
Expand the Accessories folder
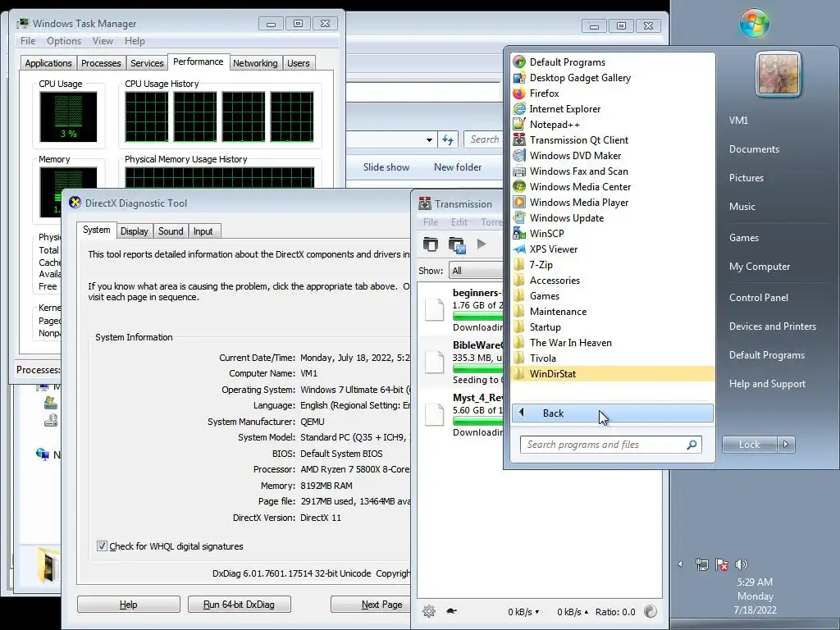point(613,281)
